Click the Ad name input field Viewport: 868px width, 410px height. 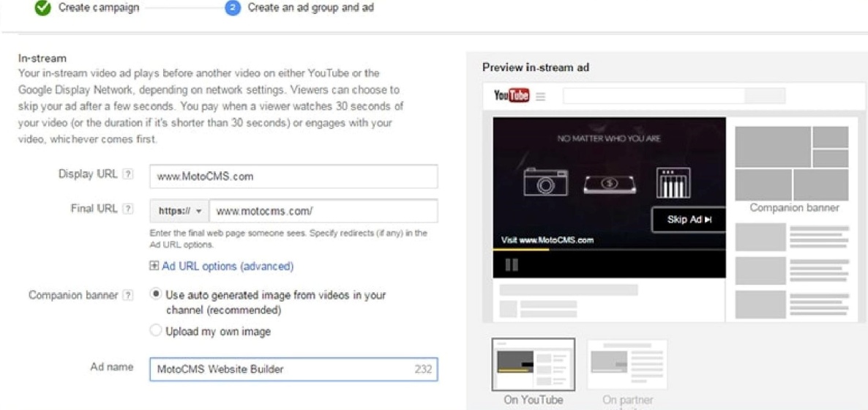click(x=278, y=369)
